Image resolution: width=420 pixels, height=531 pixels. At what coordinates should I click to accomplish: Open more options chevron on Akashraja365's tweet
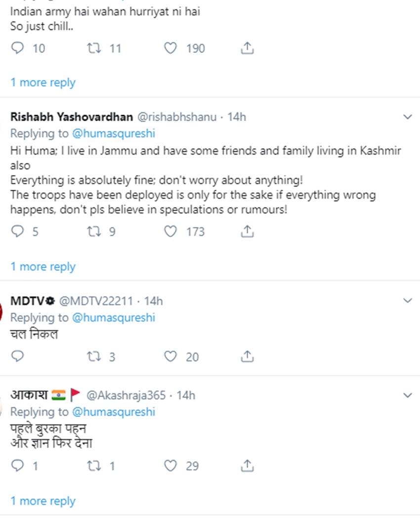[x=408, y=395]
